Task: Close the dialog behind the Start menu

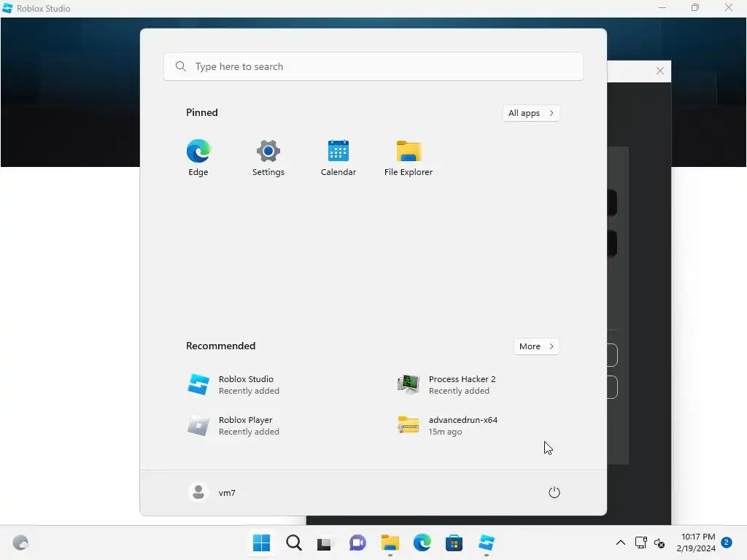Action: [659, 71]
